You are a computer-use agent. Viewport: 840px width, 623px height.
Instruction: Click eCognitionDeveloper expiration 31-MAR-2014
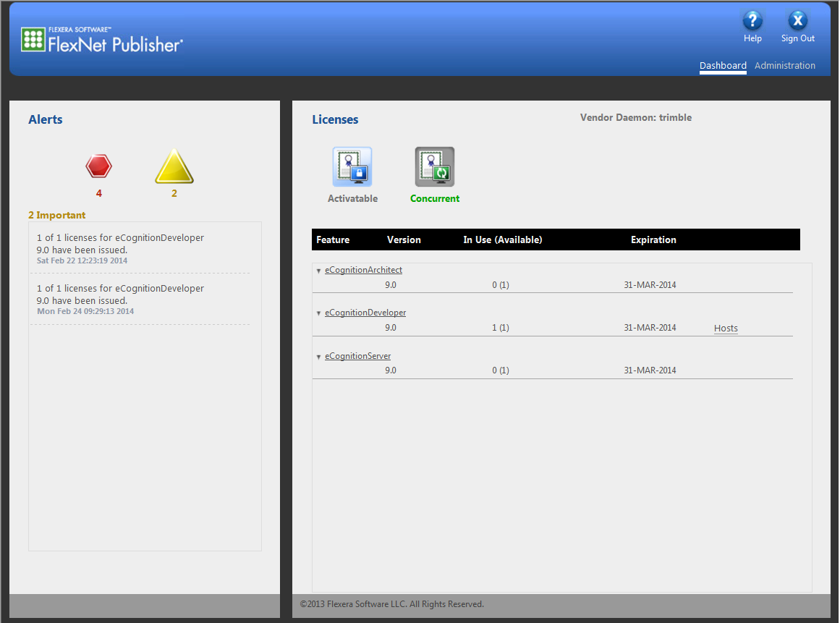click(x=650, y=328)
